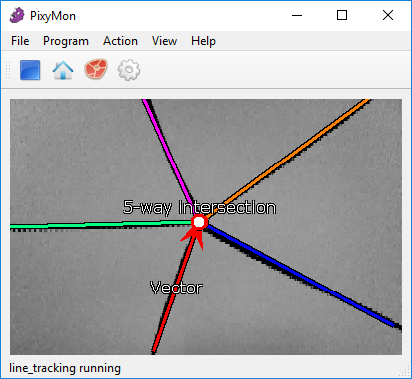Select the blue line in video feed
412x379 pixels.
point(303,277)
